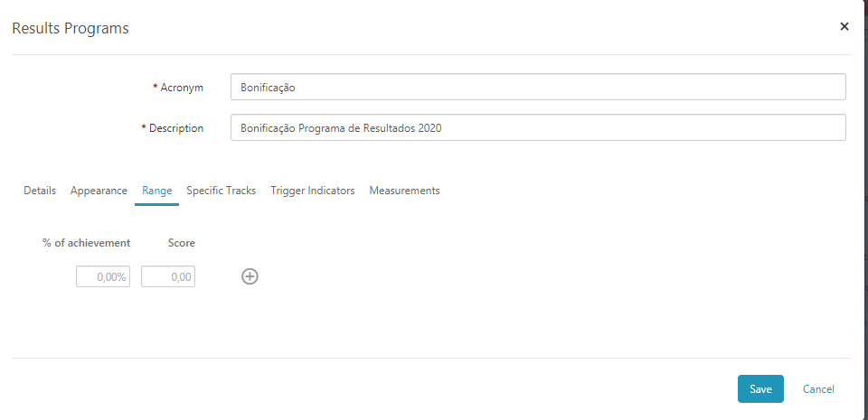This screenshot has height=420, width=868.
Task: Open the Details tab
Action: [40, 191]
